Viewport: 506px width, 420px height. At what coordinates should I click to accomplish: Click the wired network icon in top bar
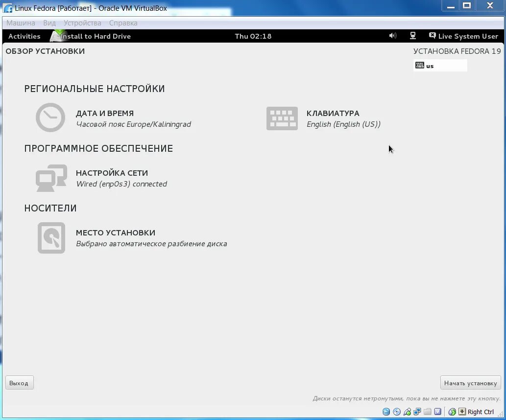[x=413, y=36]
